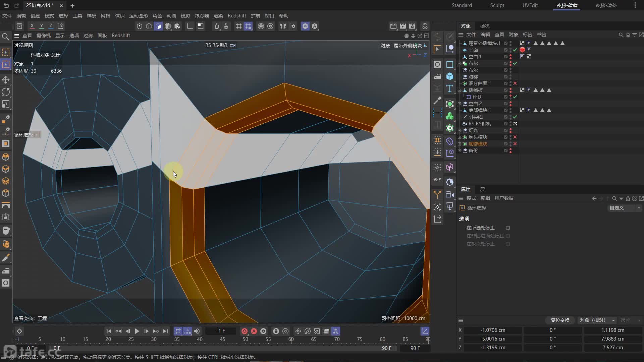Image resolution: width=644 pixels, height=362 pixels.
Task: Switch to polygon mode icon
Action: tap(158, 26)
